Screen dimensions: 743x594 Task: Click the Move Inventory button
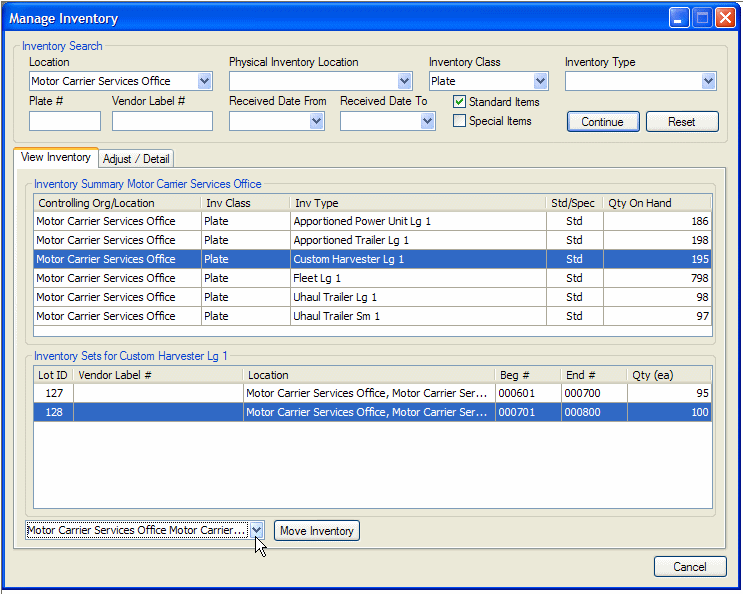(x=316, y=531)
